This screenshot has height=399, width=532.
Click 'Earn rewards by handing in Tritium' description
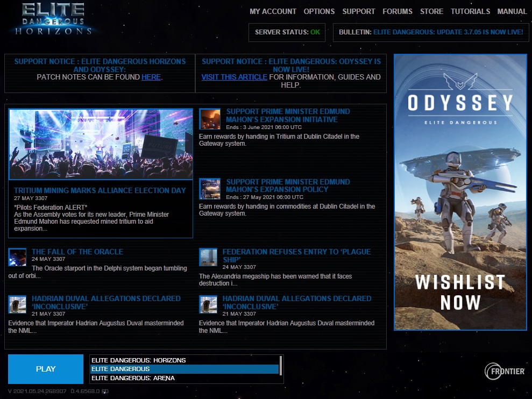pos(279,140)
